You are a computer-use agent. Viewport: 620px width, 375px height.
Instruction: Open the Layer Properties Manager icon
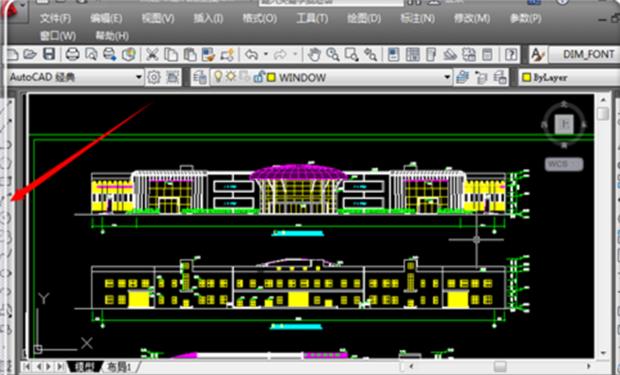(200, 77)
